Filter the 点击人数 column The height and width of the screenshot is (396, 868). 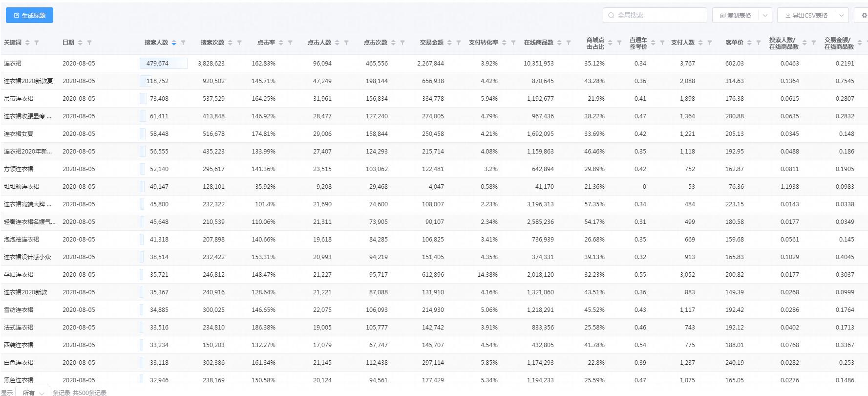click(346, 43)
